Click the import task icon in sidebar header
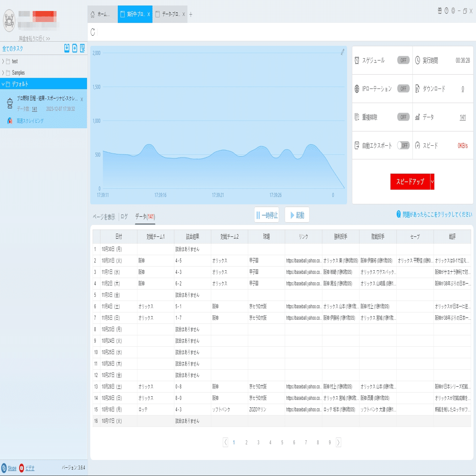 tap(67, 48)
